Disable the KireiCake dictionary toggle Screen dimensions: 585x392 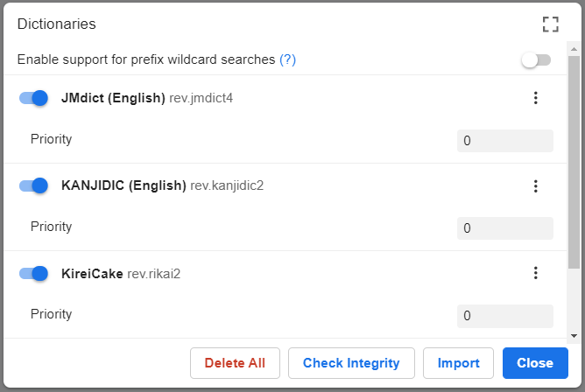33,274
